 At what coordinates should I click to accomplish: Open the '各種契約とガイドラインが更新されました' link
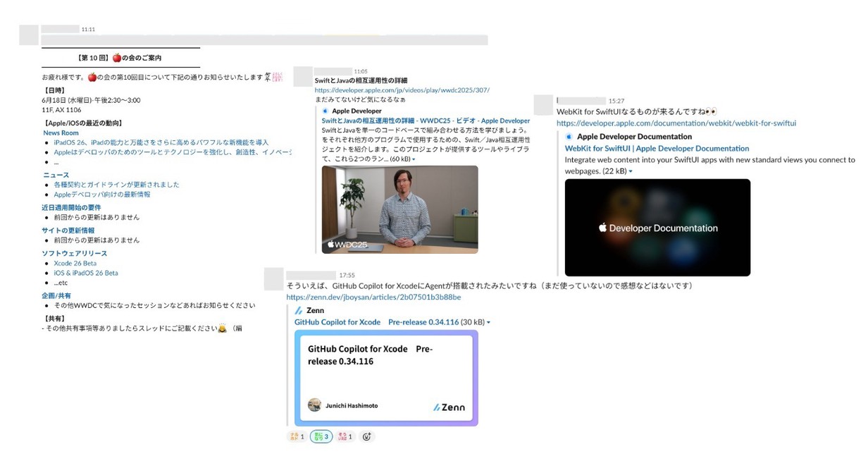[116, 185]
